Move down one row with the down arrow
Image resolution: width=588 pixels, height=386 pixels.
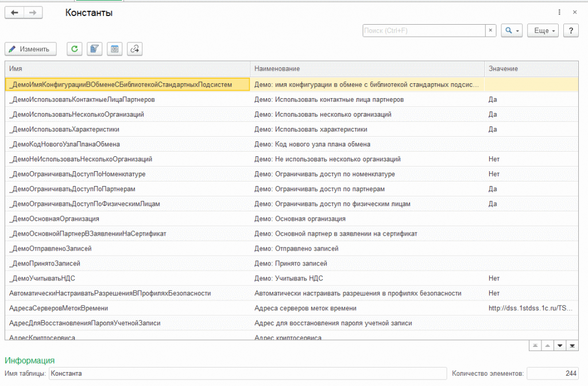click(x=559, y=345)
